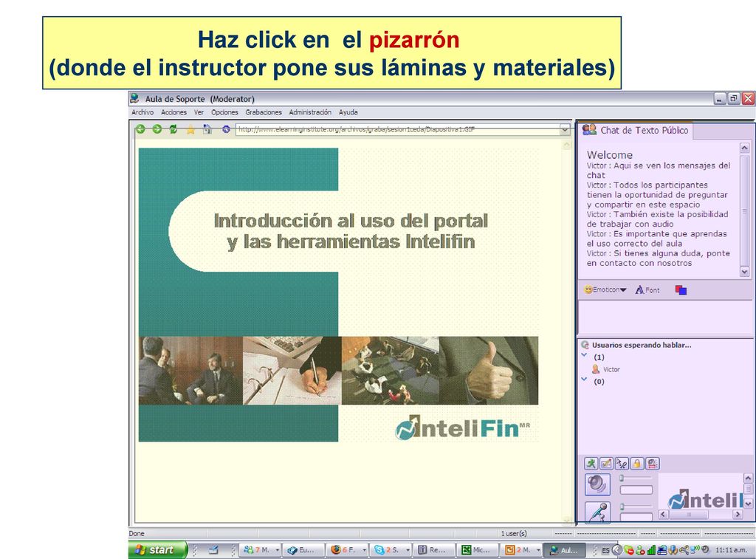The height and width of the screenshot is (559, 756).
Task: Click the green back arrow icon
Action: click(140, 128)
